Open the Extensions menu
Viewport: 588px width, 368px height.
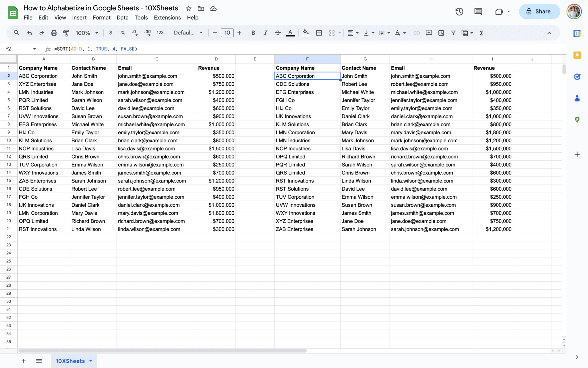coord(167,18)
